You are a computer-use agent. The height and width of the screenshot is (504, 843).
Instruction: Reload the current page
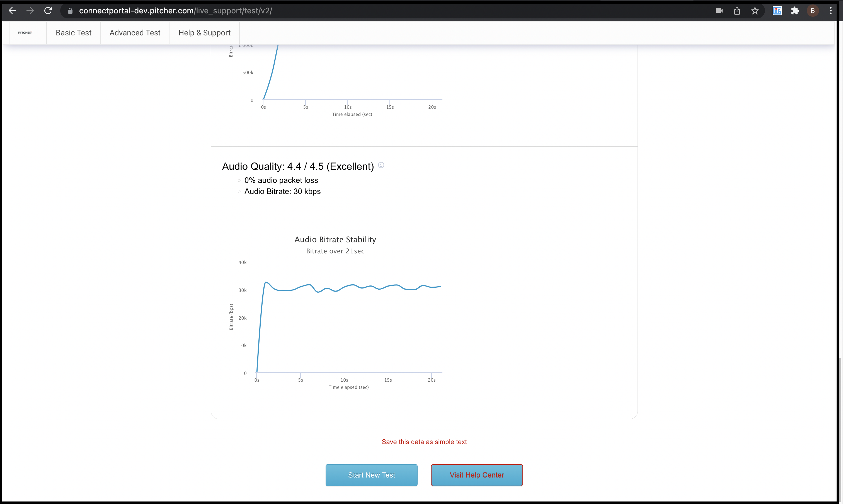(48, 11)
